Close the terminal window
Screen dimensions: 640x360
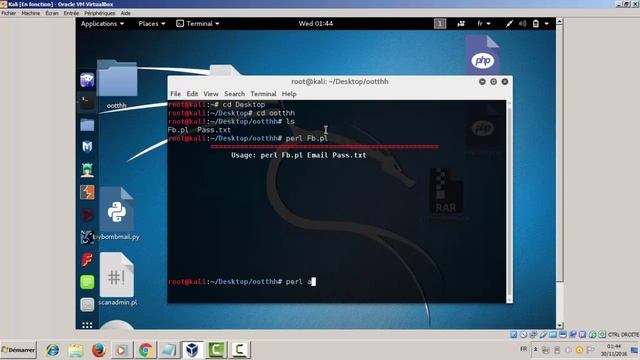tap(505, 82)
